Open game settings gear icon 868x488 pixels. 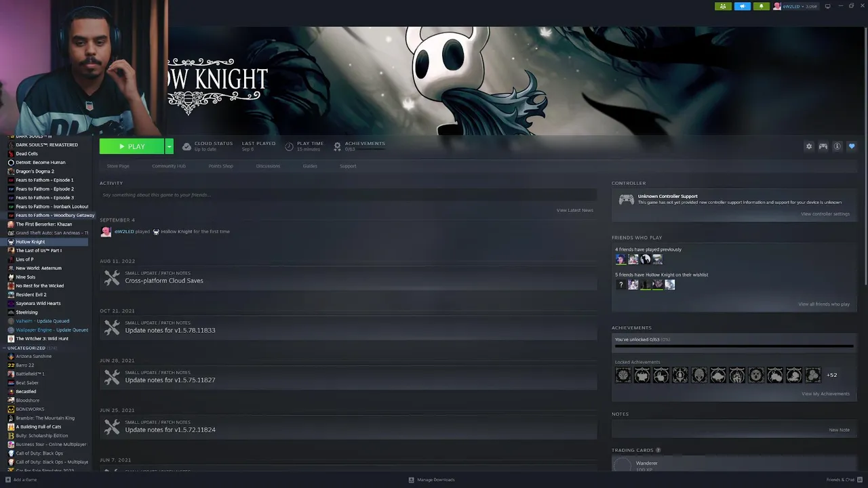pos(808,146)
